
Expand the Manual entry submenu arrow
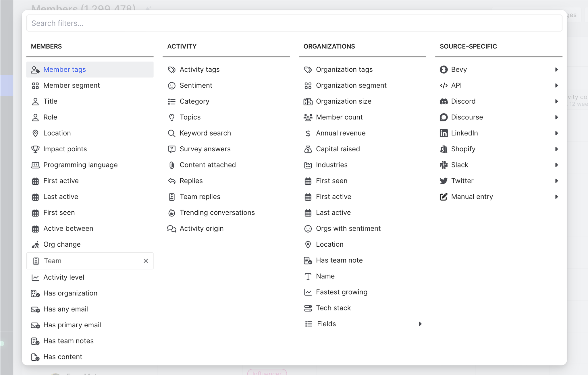click(556, 197)
